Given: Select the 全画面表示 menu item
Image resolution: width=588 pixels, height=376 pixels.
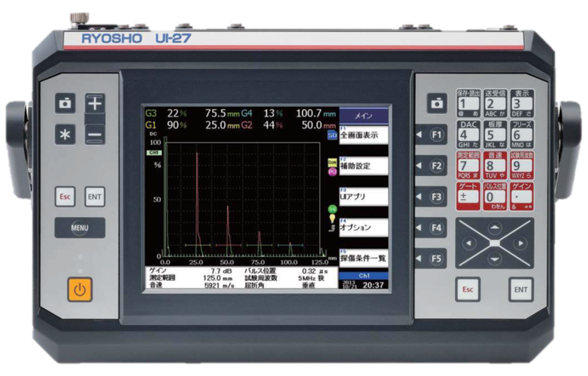Looking at the screenshot, I should tap(364, 135).
